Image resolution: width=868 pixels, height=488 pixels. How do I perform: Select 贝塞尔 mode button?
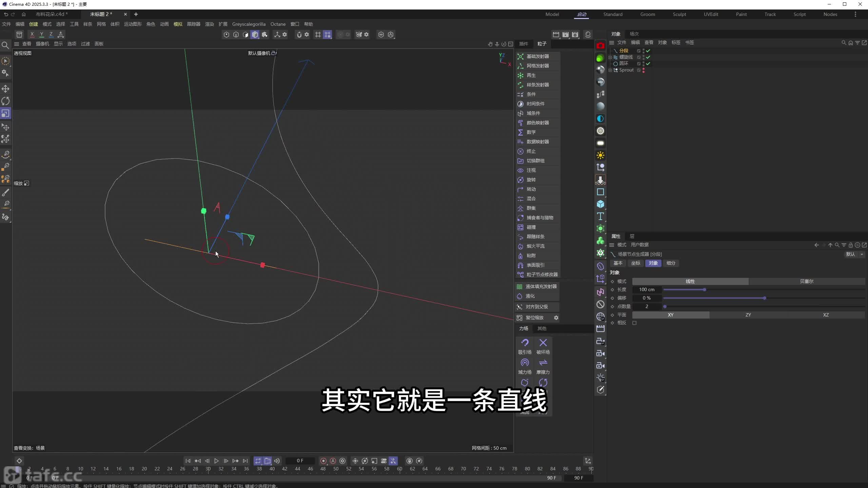click(x=806, y=281)
